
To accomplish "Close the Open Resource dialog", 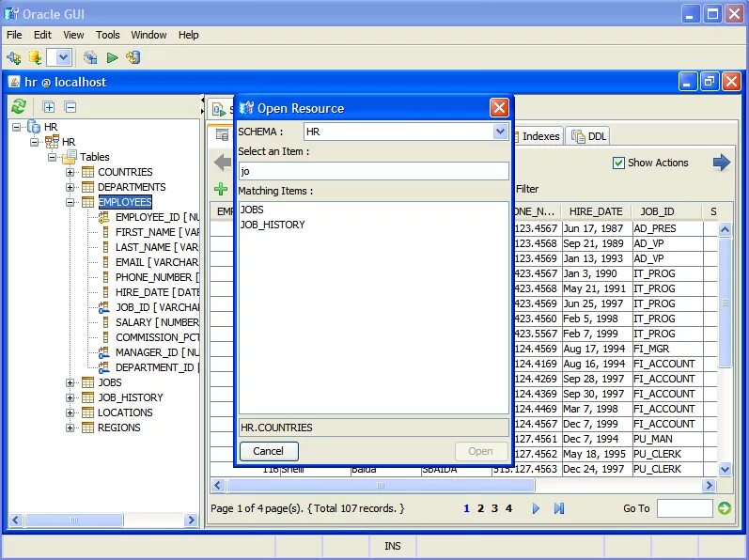I will pyautogui.click(x=499, y=108).
